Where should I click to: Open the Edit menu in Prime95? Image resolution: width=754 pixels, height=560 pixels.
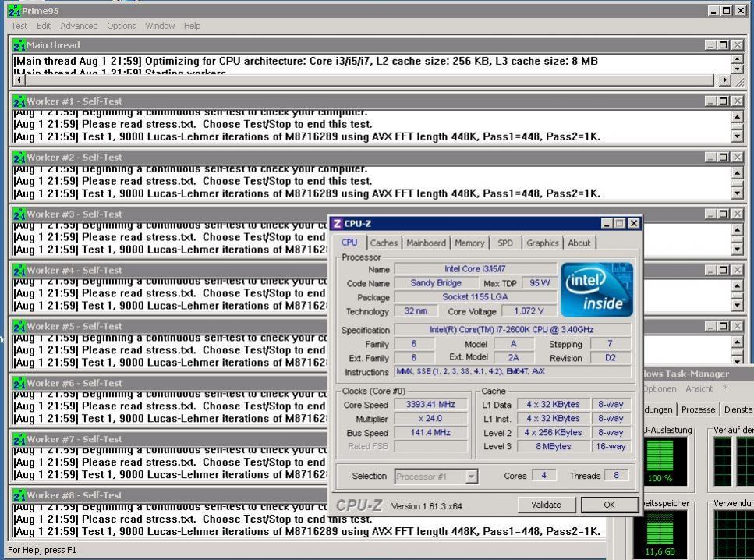click(x=44, y=26)
